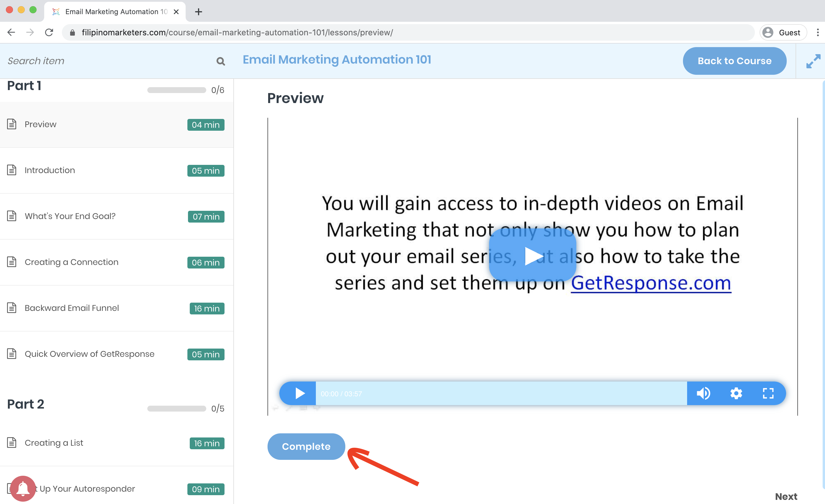Click the Part 1 section heading
The width and height of the screenshot is (825, 504).
(x=24, y=86)
